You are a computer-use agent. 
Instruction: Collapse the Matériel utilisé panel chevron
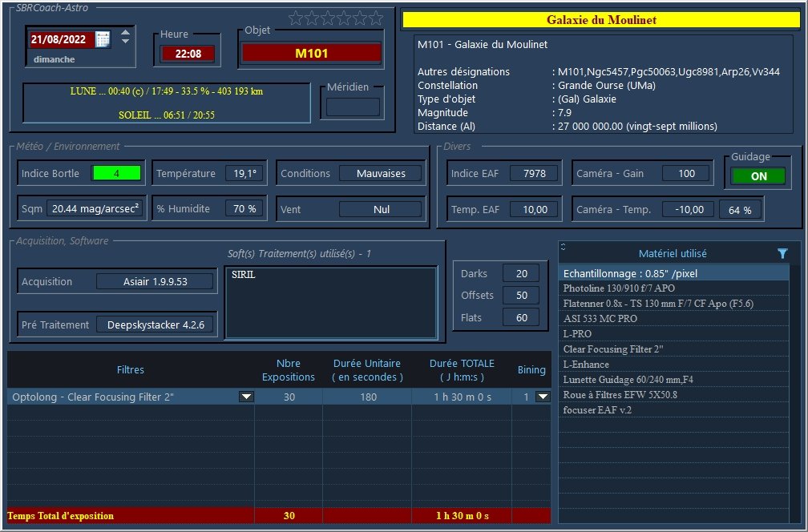pyautogui.click(x=564, y=247)
